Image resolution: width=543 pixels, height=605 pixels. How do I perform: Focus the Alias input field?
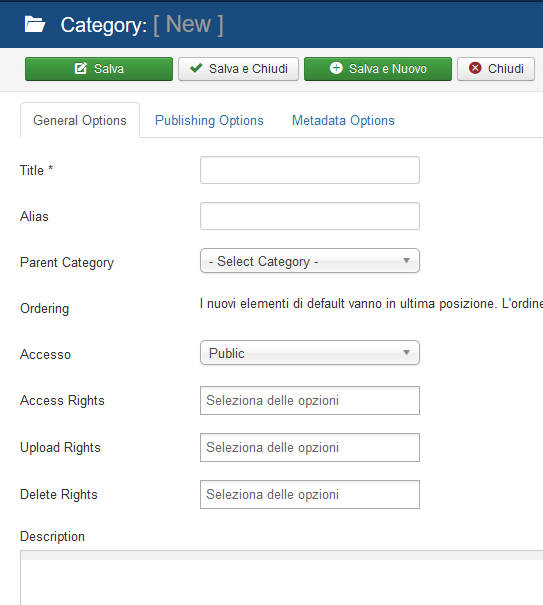pyautogui.click(x=310, y=216)
